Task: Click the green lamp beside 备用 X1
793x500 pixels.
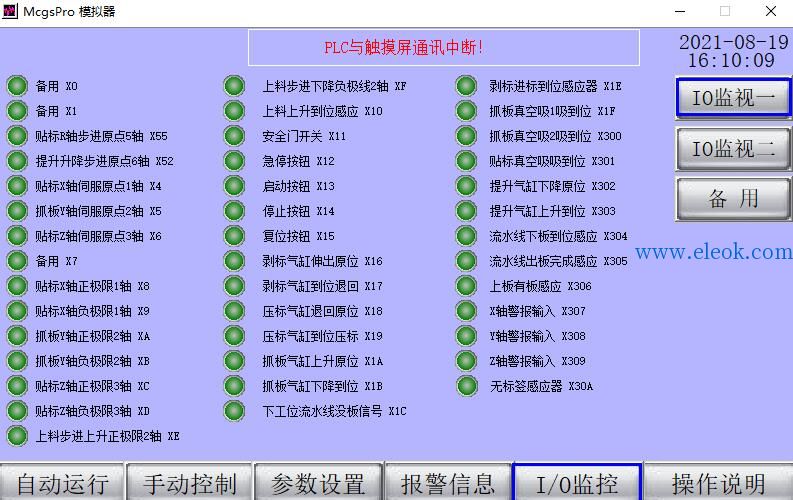Action: click(17, 111)
